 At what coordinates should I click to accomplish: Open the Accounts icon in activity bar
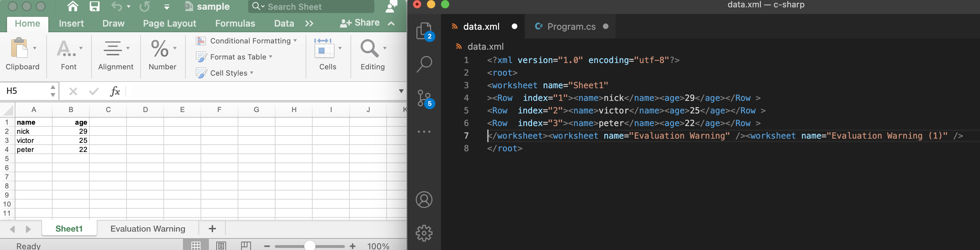coord(424,200)
